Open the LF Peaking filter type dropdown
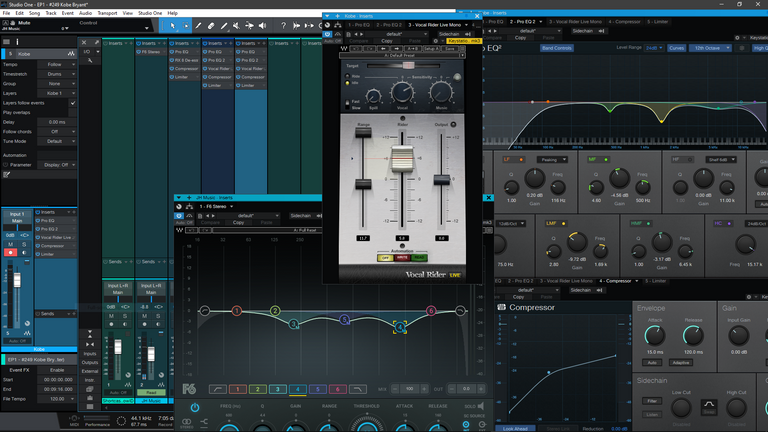This screenshot has height=432, width=768. tap(550, 159)
